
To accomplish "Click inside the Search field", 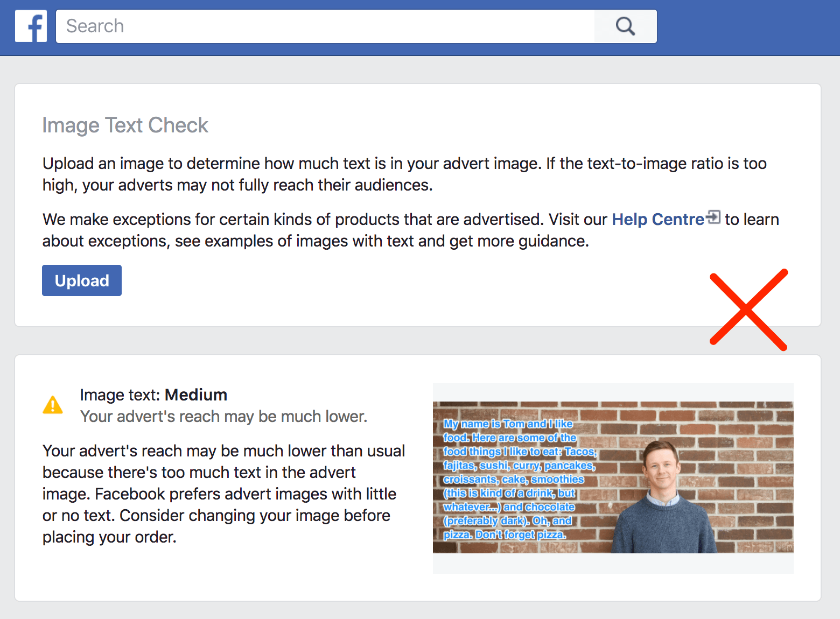I will 269,26.
